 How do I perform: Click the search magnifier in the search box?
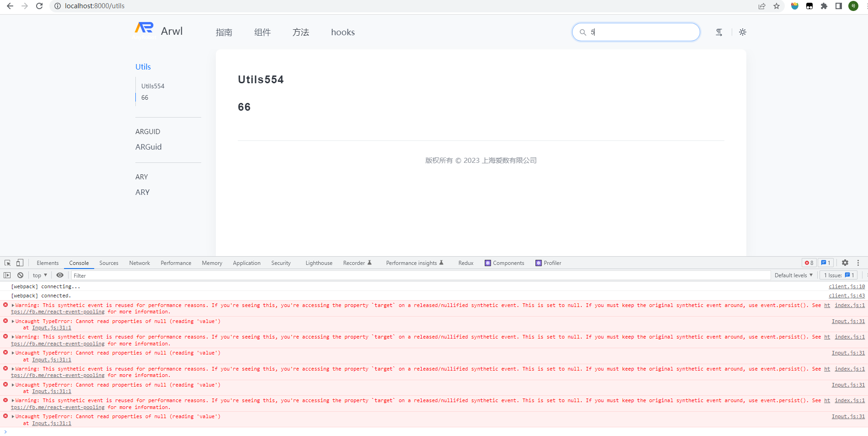click(x=583, y=32)
